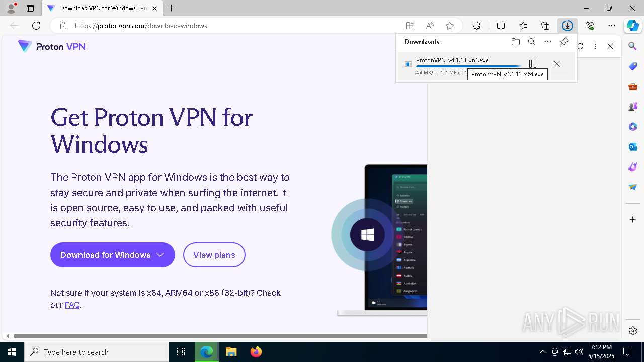Click the scroll left arrow
Screen dimensions: 644x362
pyautogui.click(x=7, y=336)
